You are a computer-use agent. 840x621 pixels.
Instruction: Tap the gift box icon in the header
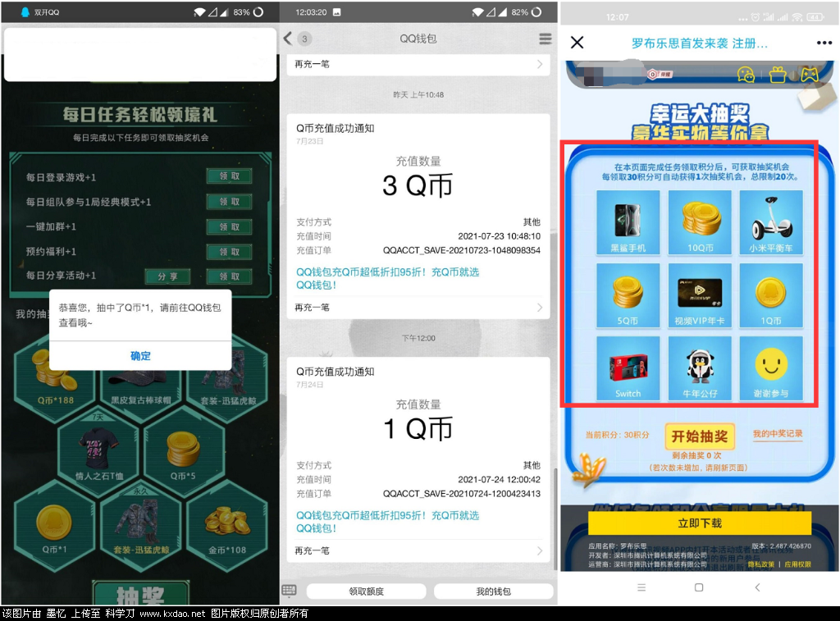[778, 75]
